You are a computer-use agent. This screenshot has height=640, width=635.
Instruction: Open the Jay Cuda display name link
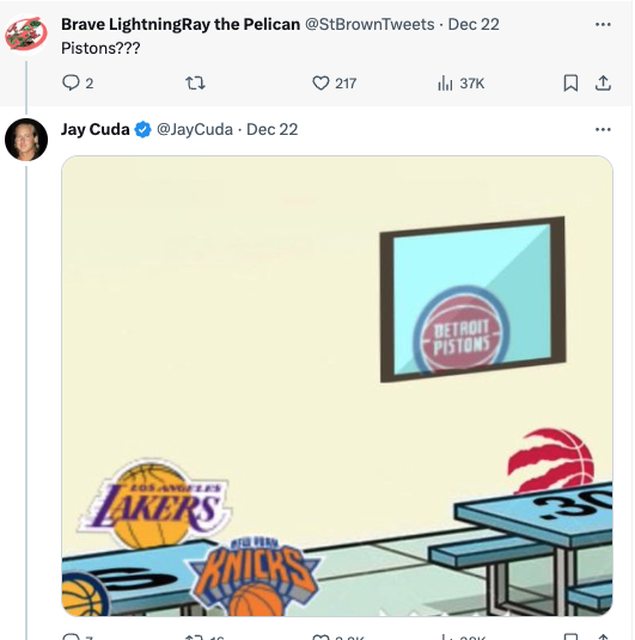click(x=95, y=129)
